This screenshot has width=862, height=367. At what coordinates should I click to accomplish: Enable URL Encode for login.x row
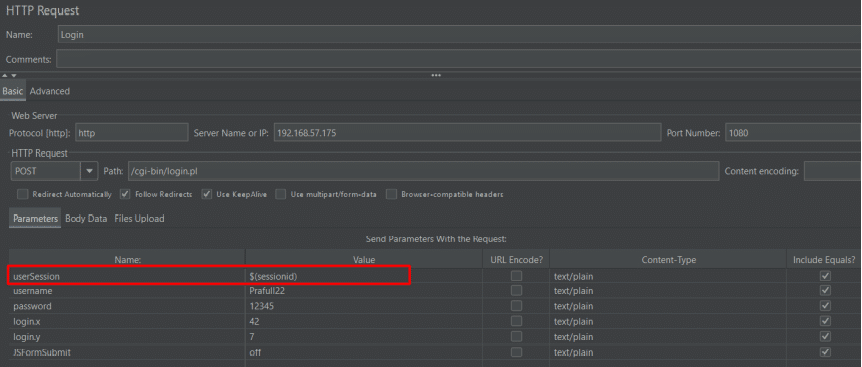click(x=516, y=321)
